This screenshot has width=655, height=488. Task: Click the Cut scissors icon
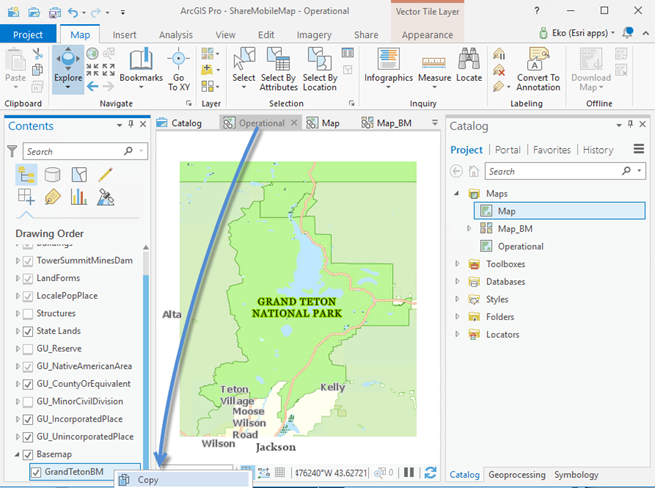pos(38,53)
